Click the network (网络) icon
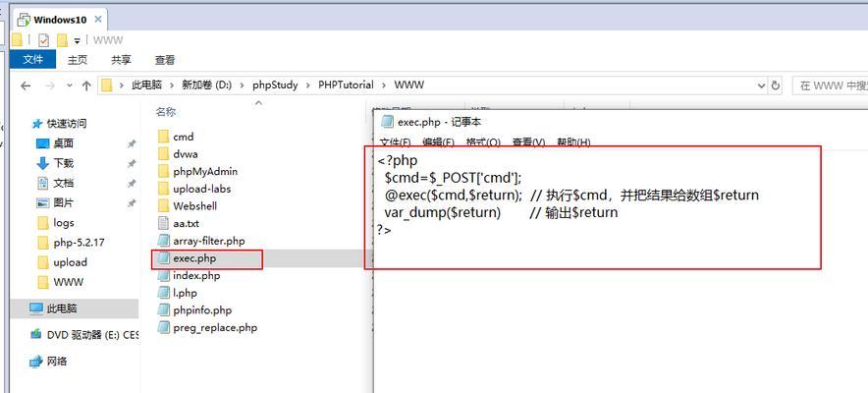The height and width of the screenshot is (393, 868). [x=36, y=362]
